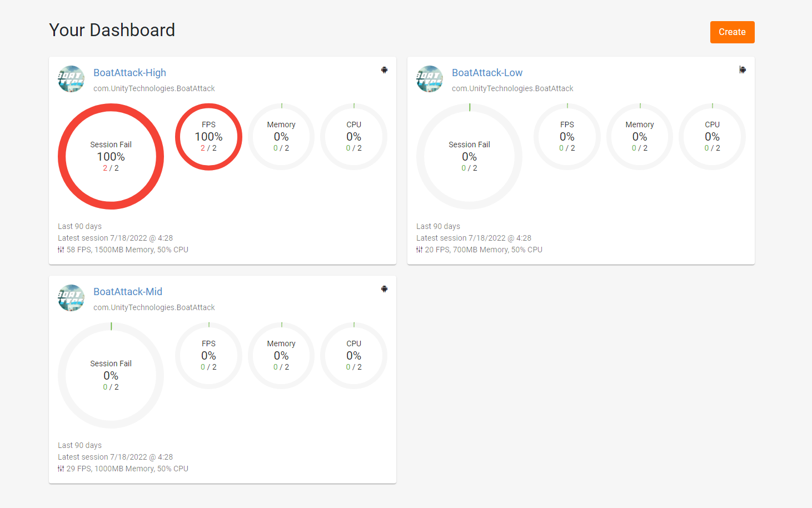Open the BoatAttack-Mid project link

[x=128, y=292]
